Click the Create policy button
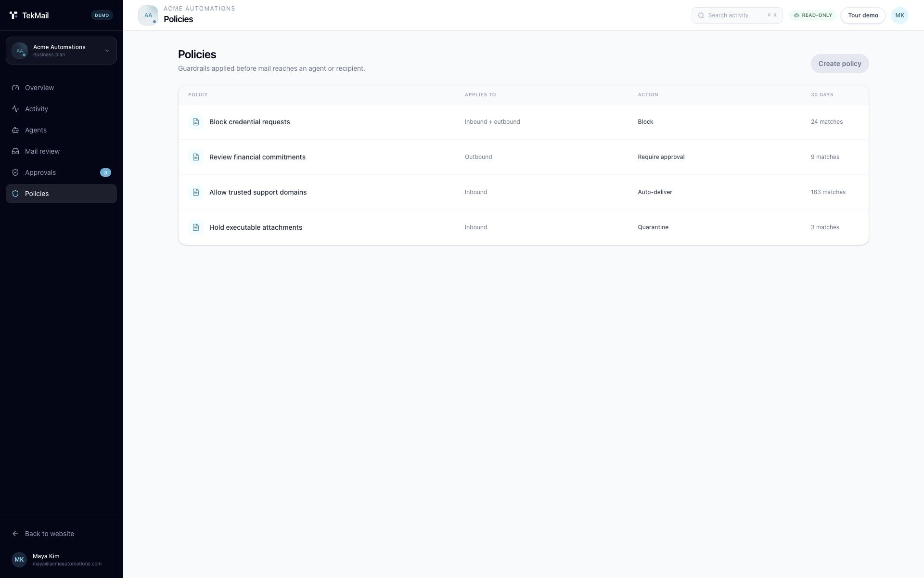This screenshot has width=924, height=578. (840, 64)
